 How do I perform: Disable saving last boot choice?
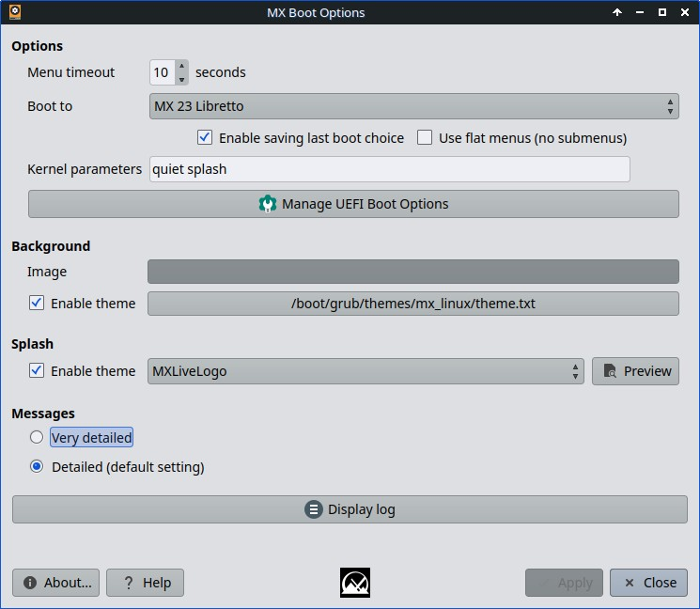(x=205, y=138)
